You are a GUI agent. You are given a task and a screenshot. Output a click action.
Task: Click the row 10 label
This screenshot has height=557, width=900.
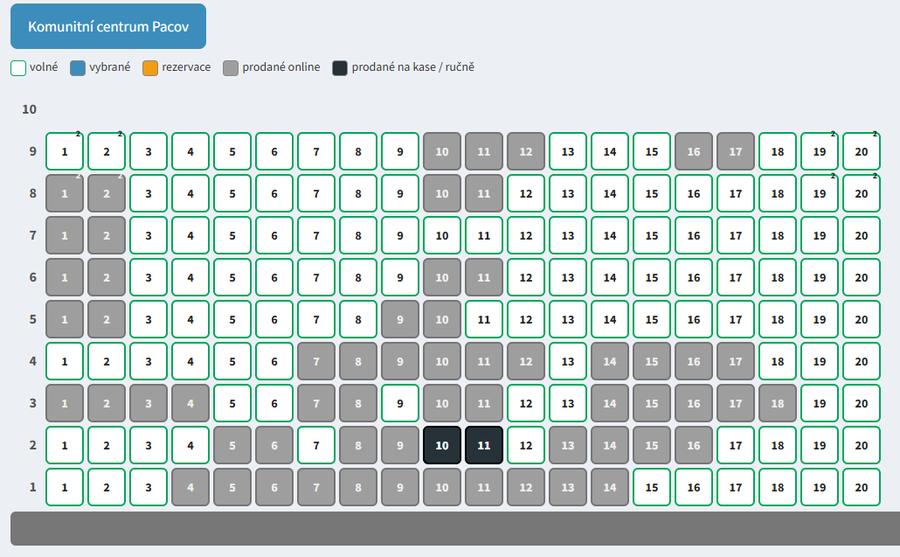coord(29,109)
